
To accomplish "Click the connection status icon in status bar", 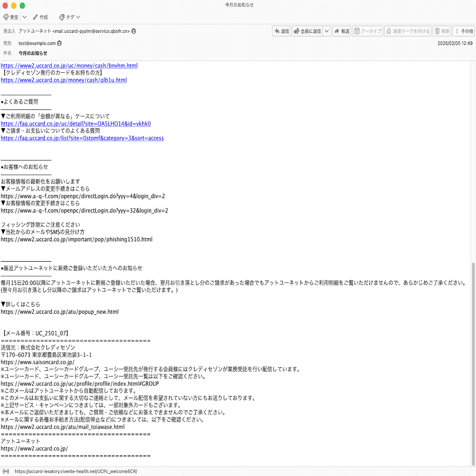I will point(6,472).
